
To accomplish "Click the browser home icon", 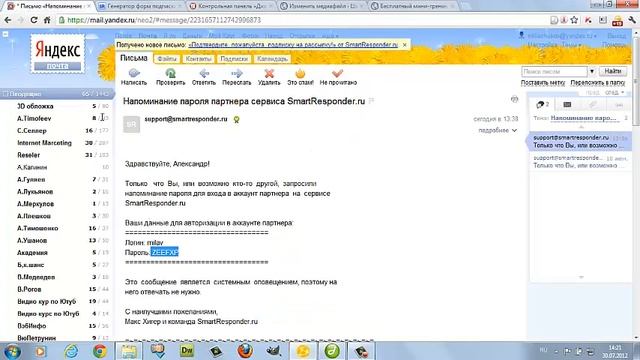I will tap(47, 20).
